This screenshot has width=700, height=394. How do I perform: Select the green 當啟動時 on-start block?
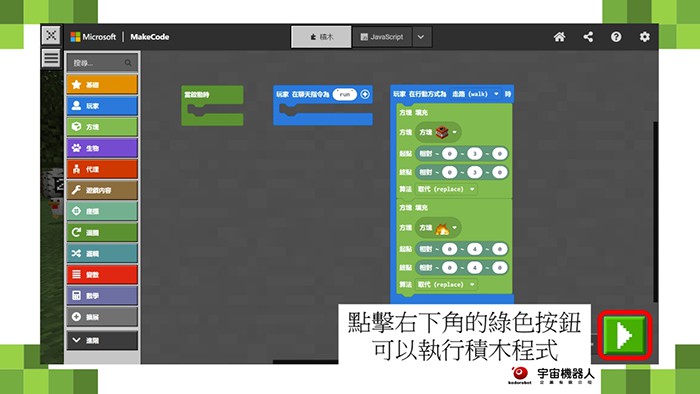pyautogui.click(x=212, y=105)
